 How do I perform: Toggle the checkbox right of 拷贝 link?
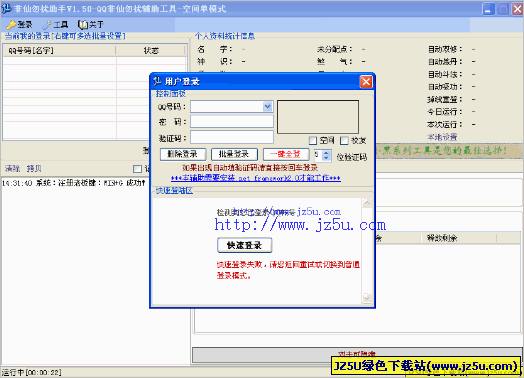coord(137,169)
